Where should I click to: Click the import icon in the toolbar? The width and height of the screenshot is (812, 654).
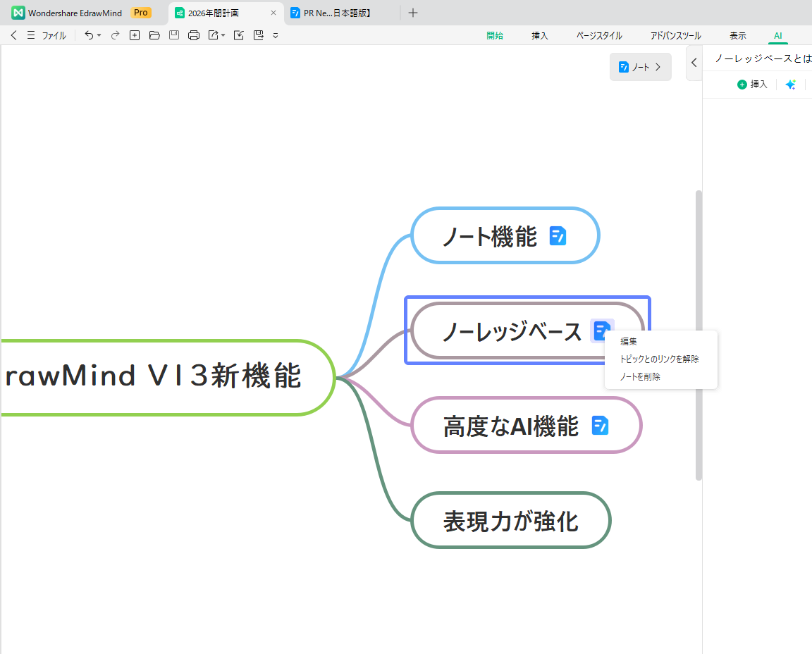click(239, 35)
